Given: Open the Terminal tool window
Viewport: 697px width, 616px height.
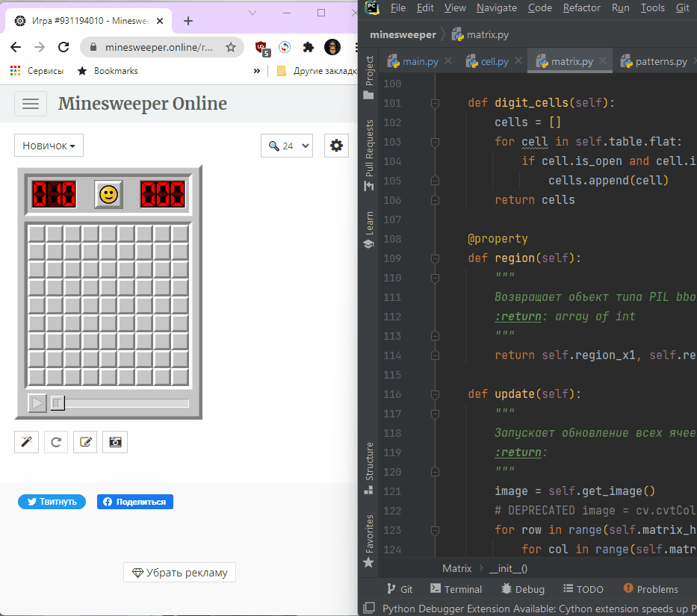Looking at the screenshot, I should pos(456,589).
